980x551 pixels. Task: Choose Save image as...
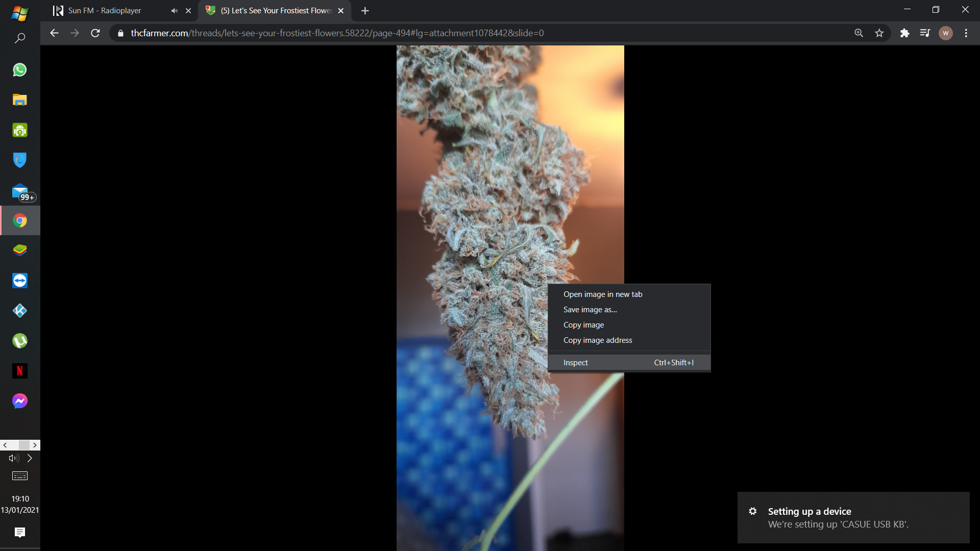[x=629, y=310]
